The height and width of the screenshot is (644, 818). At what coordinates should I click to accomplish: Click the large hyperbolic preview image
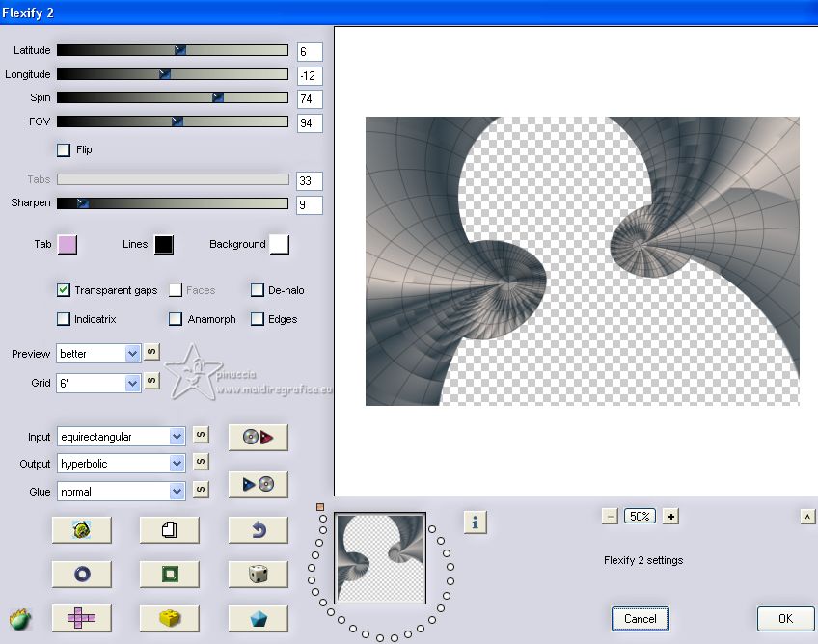[583, 261]
